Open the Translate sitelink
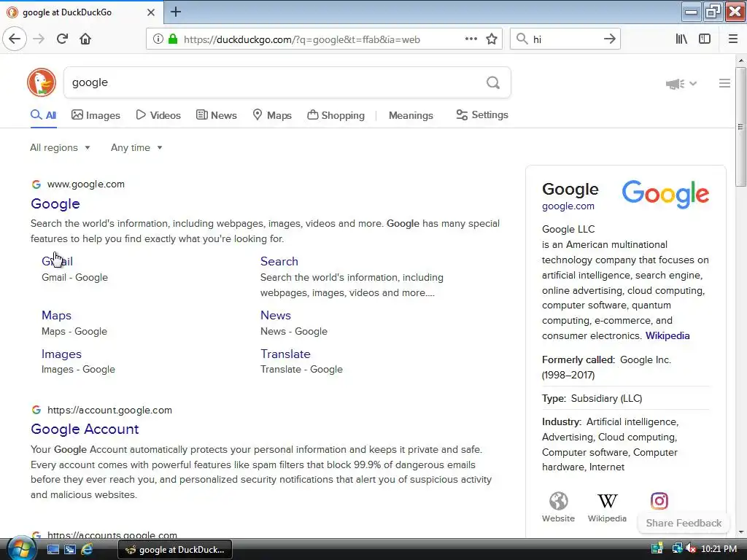This screenshot has height=560, width=747. point(285,354)
